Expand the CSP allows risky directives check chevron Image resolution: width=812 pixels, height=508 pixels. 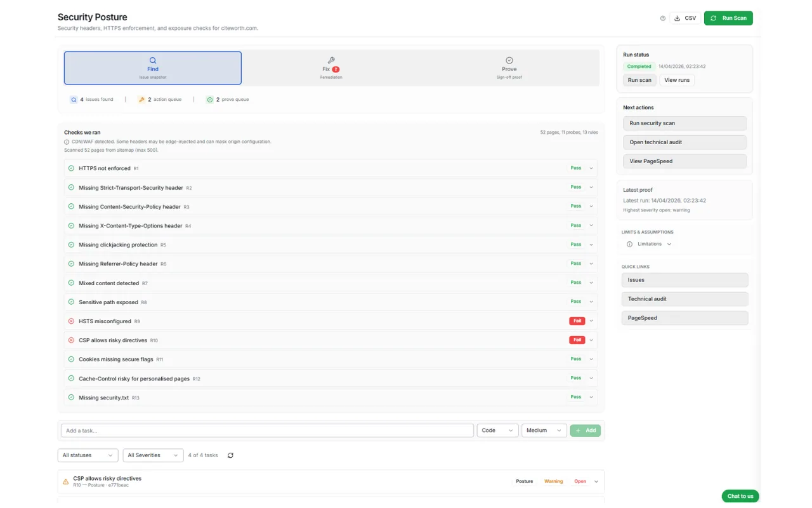(591, 340)
